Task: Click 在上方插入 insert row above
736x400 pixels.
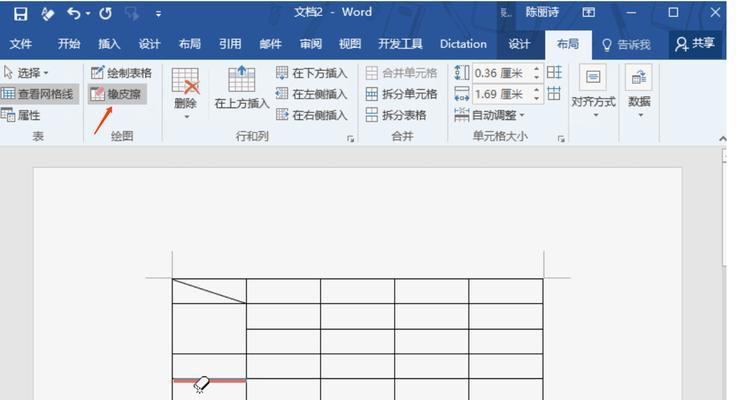Action: (241, 87)
